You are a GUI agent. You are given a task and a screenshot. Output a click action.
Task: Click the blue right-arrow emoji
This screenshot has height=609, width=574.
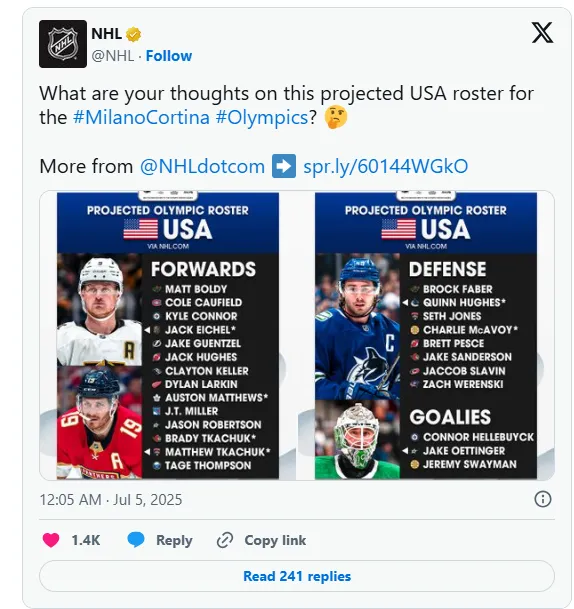[x=284, y=166]
